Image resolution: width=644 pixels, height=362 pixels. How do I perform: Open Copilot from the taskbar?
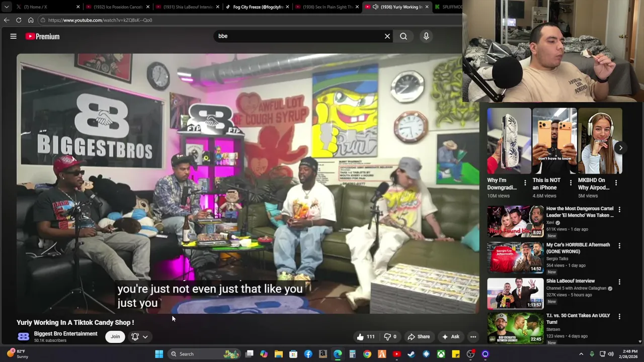click(x=264, y=354)
